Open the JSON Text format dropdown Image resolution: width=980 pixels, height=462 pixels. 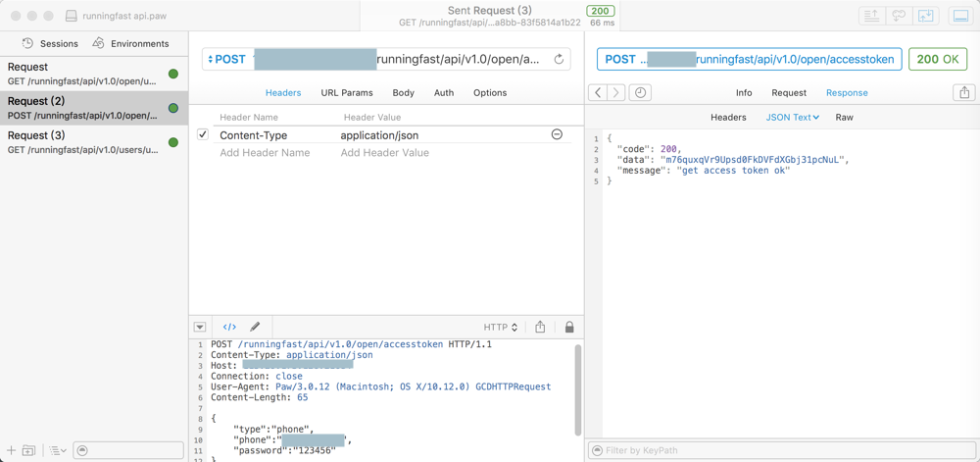(793, 117)
